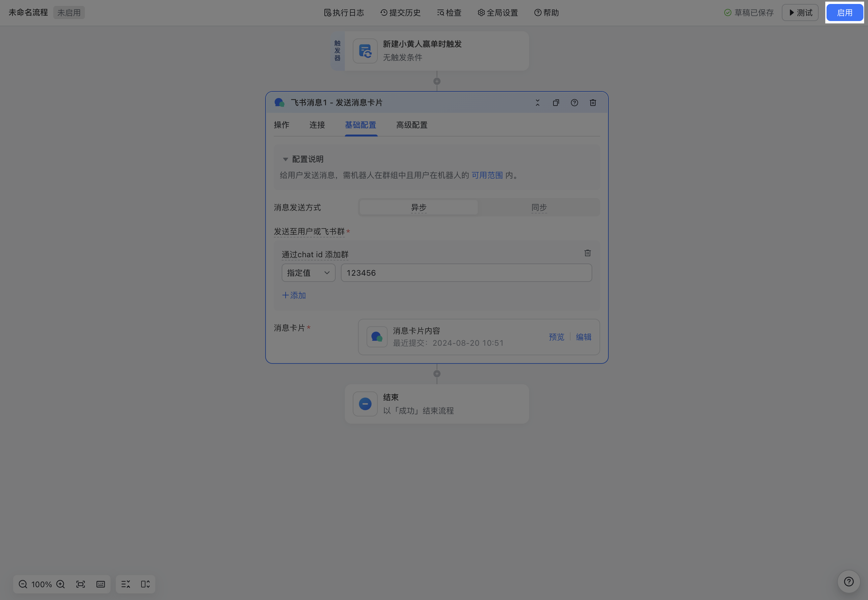Screen dimensions: 868x600
Task: Collapse the 配置说明 section
Action: [x=285, y=160]
